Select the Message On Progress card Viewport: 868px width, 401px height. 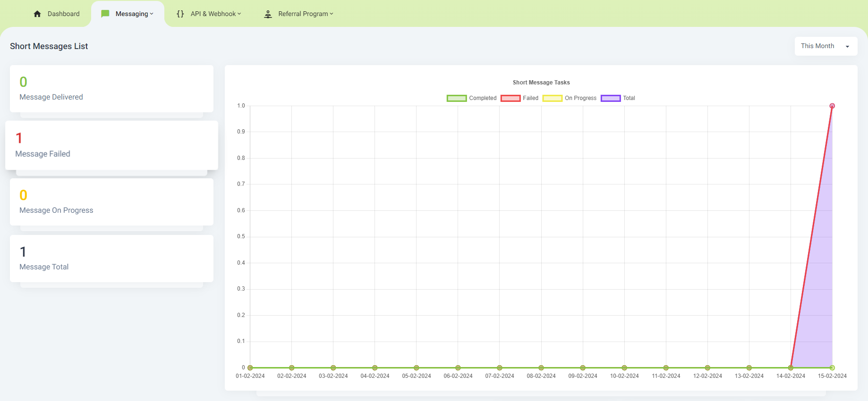tap(111, 202)
